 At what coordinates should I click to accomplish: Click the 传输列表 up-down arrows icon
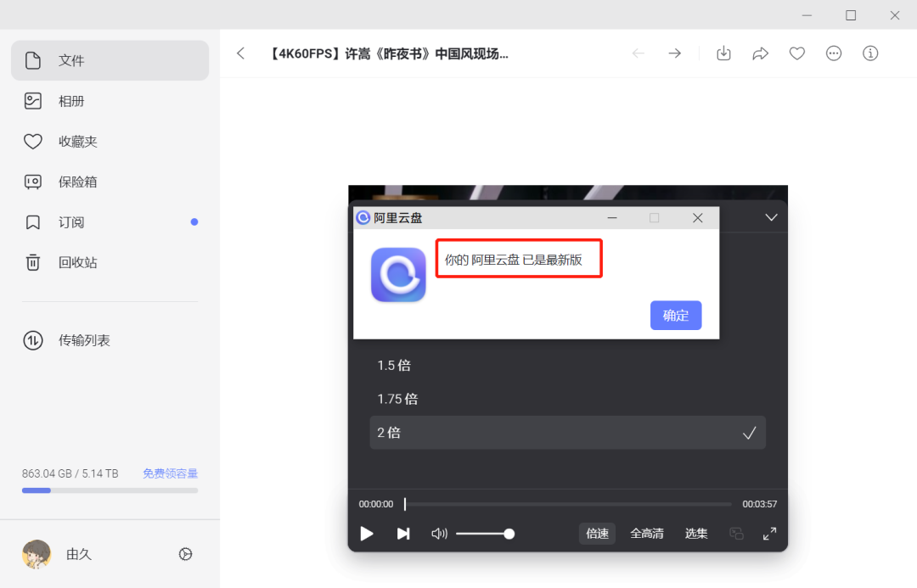click(x=33, y=340)
